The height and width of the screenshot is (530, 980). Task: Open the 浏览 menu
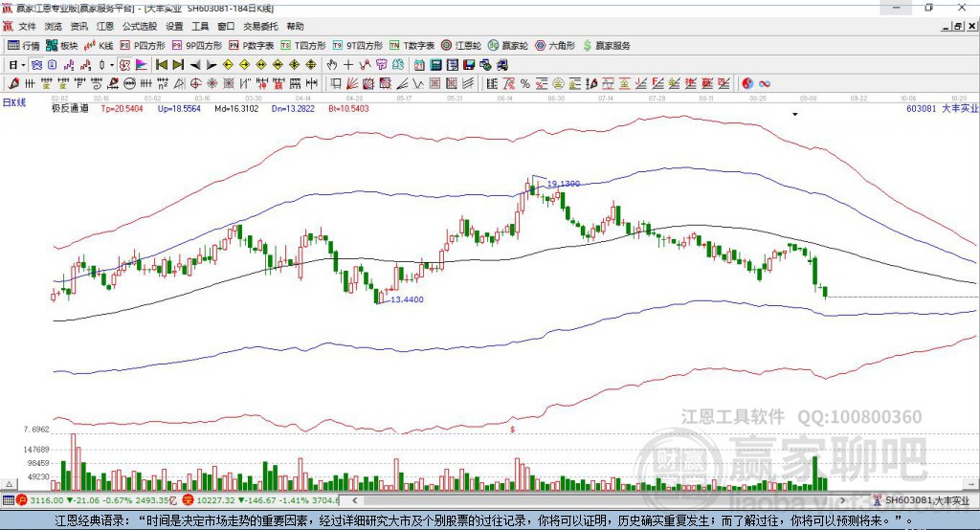[x=54, y=26]
